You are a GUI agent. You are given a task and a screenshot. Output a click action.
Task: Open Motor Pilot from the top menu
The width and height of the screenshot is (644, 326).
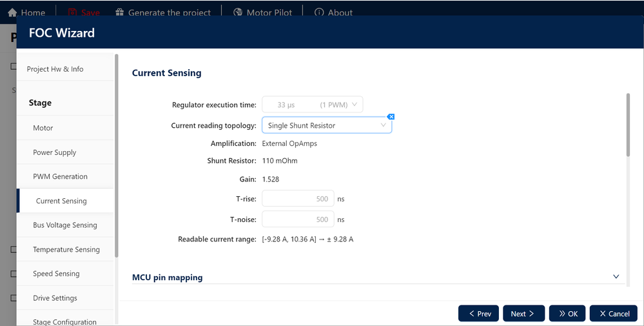[x=269, y=13]
